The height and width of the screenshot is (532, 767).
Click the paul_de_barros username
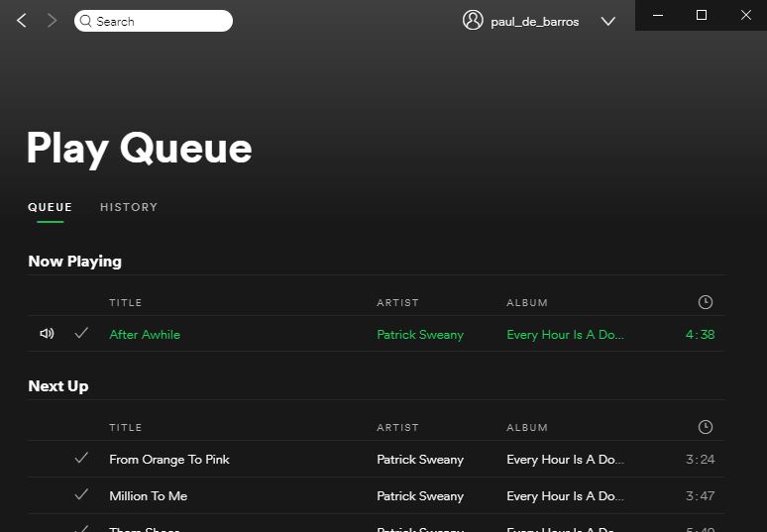[535, 22]
